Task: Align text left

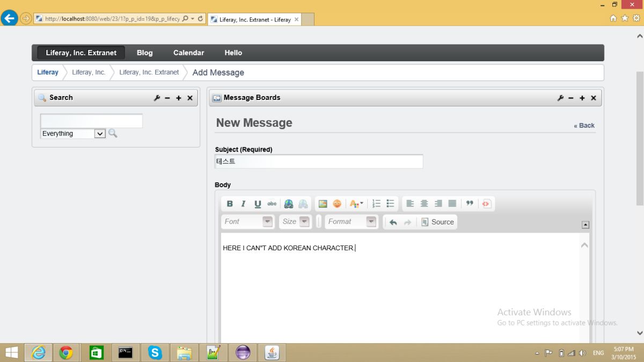Action: pyautogui.click(x=410, y=204)
